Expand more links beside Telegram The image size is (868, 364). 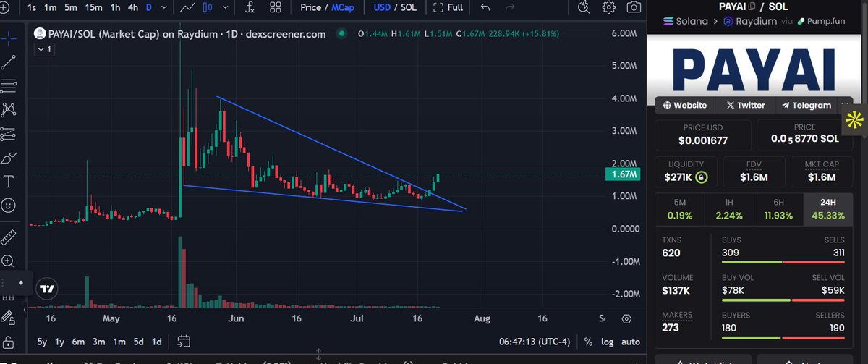[x=844, y=105]
